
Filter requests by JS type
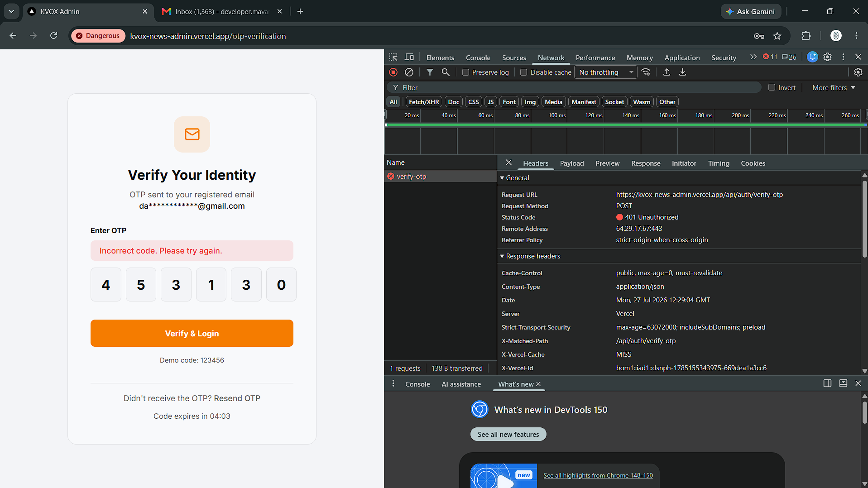coord(491,102)
